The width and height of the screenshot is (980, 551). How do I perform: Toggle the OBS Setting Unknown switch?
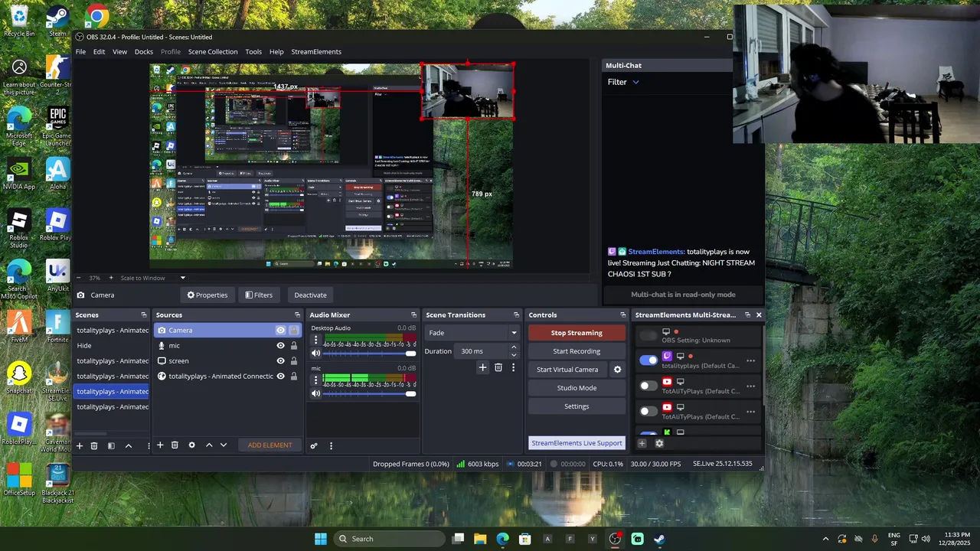click(x=648, y=335)
